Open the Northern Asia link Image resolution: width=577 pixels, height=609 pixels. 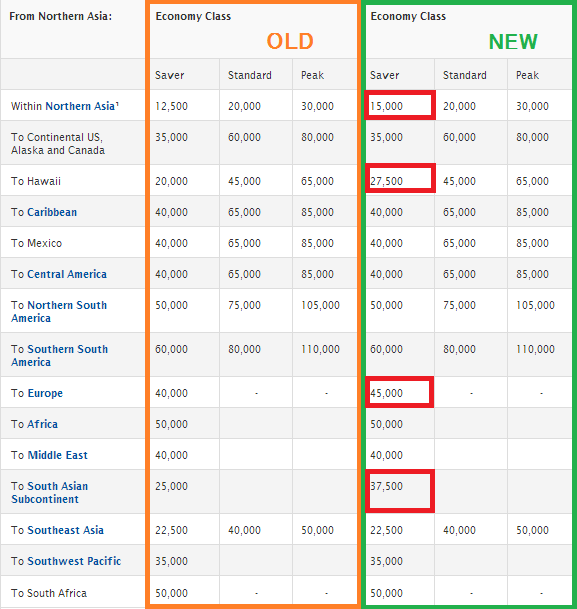[80, 106]
